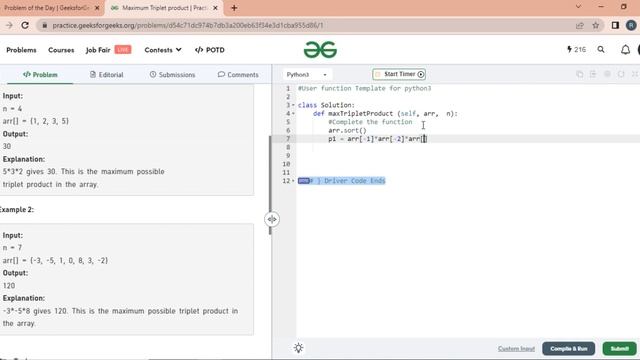
Task: Open the browser side panel icon
Action: click(615, 25)
